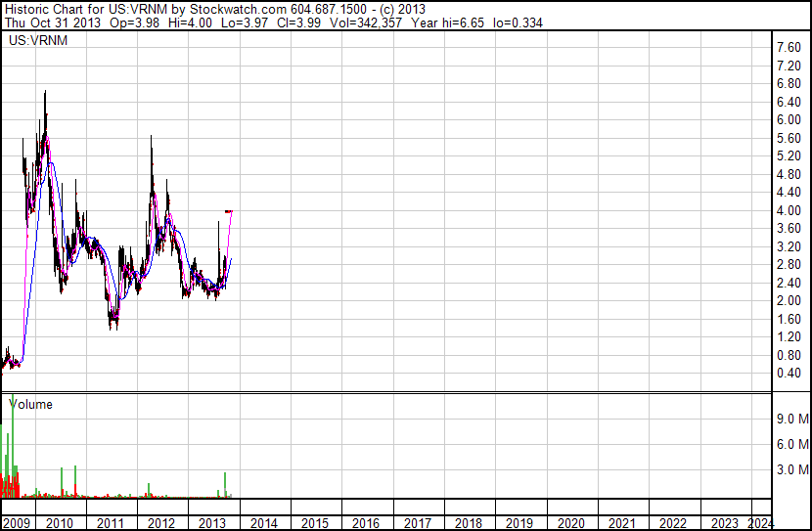Click the 'Year hi=6.65' value
This screenshot has width=812, height=531.
447,22
